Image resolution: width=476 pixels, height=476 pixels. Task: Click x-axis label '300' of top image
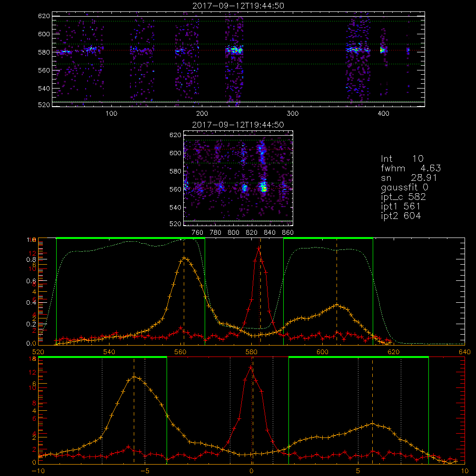tap(293, 114)
